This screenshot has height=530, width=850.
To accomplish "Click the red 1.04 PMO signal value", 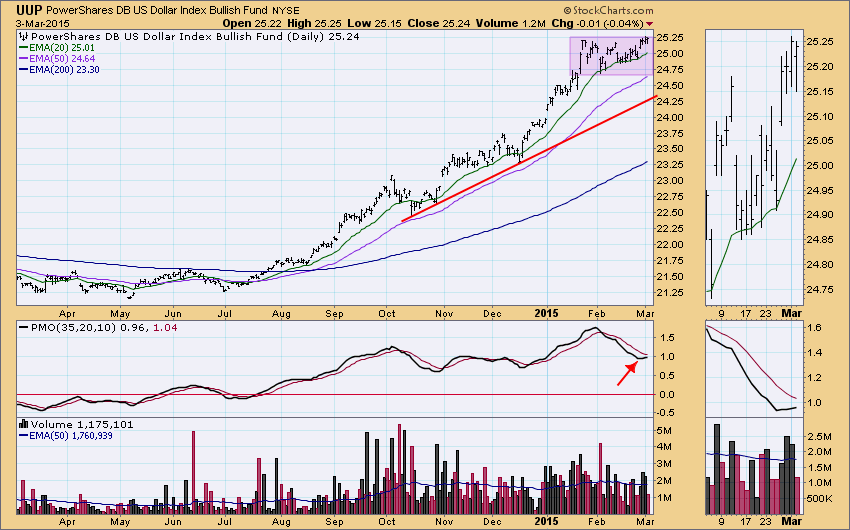I will pyautogui.click(x=165, y=327).
